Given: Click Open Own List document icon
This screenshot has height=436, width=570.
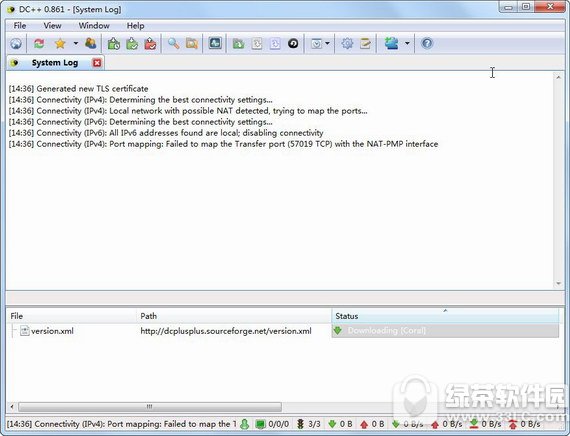Looking at the screenshot, I should (x=257, y=44).
